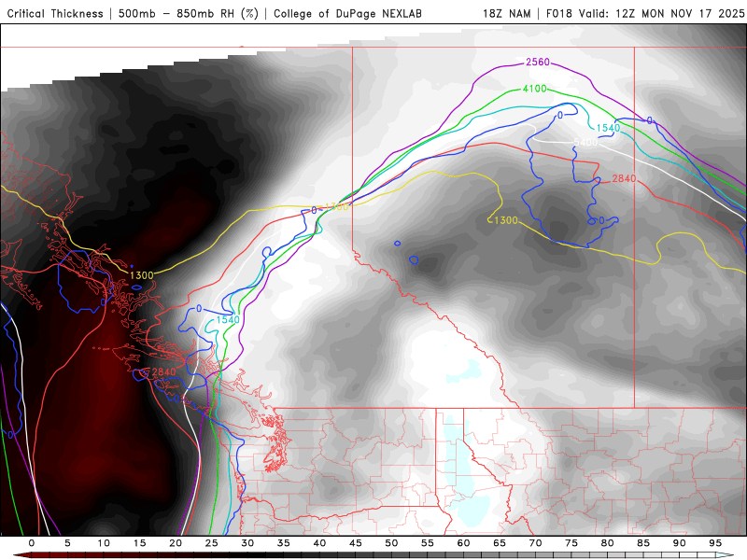The height and width of the screenshot is (560, 747).
Task: Click the colorbar value 0
Action: [32, 543]
